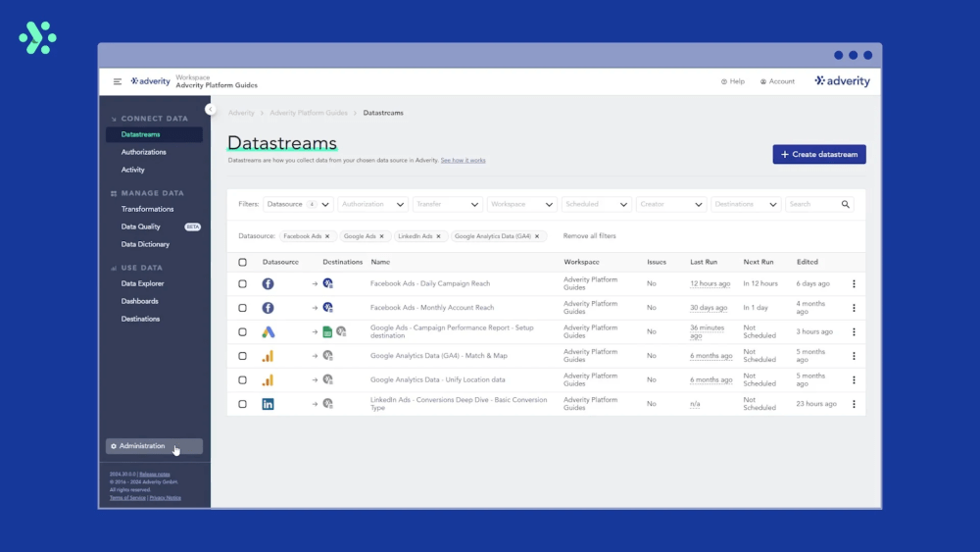This screenshot has height=552, width=980.
Task: Open Data Quality in the sidebar
Action: pyautogui.click(x=140, y=226)
